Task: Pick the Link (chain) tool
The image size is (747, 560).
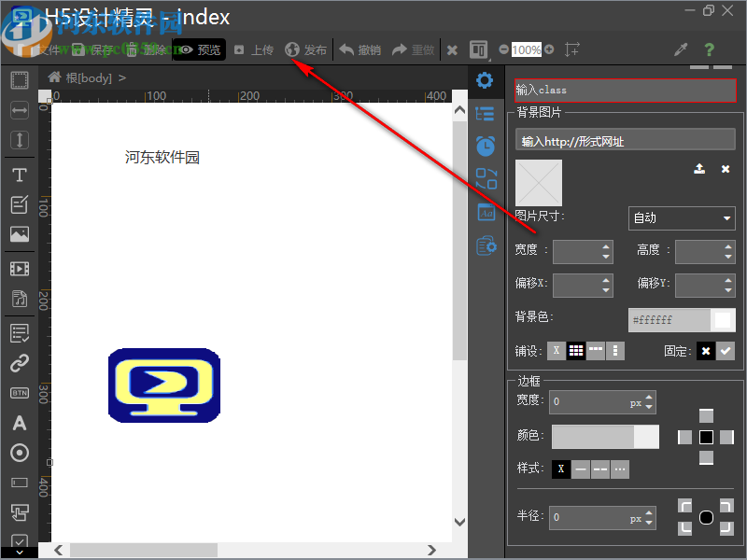Action: click(19, 364)
